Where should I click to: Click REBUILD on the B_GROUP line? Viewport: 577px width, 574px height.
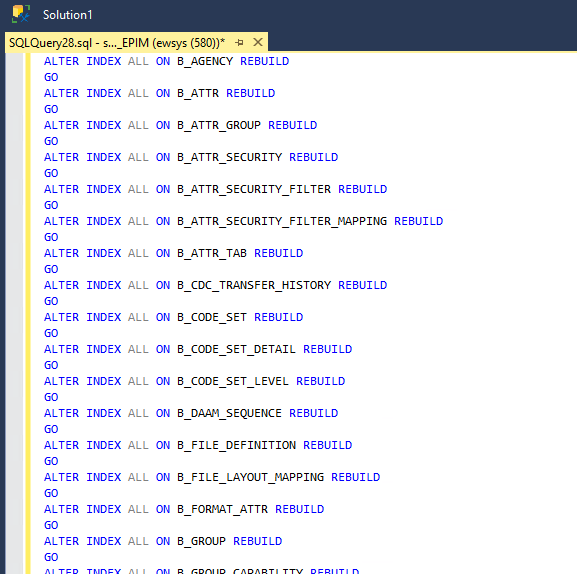258,541
